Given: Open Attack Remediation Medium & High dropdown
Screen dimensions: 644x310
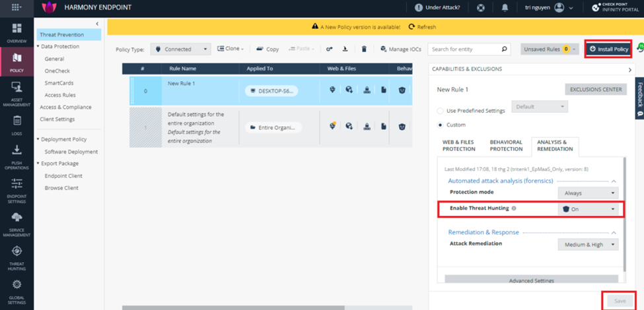Looking at the screenshot, I should tap(588, 245).
